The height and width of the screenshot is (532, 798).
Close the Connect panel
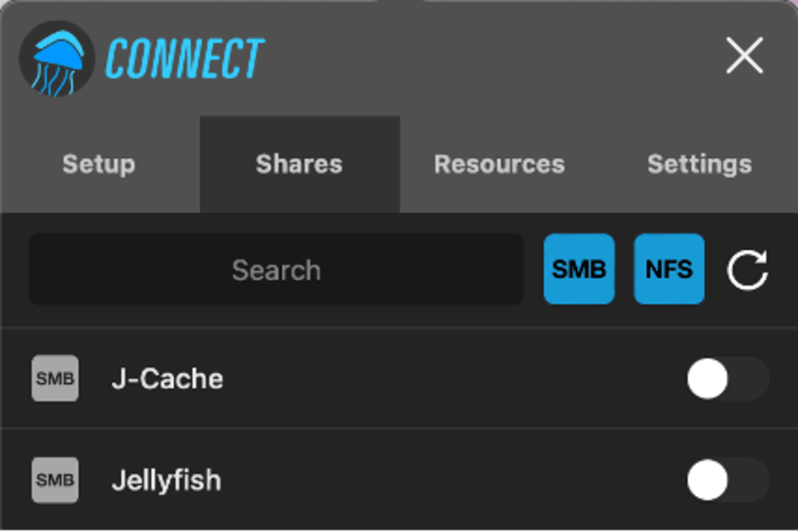click(744, 56)
